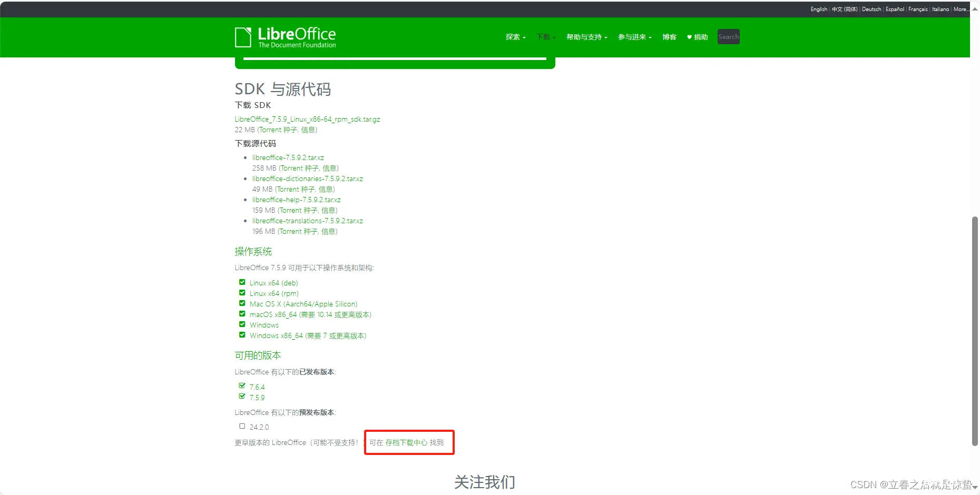The image size is (980, 495).
Task: Open More... languages link
Action: coord(961,9)
